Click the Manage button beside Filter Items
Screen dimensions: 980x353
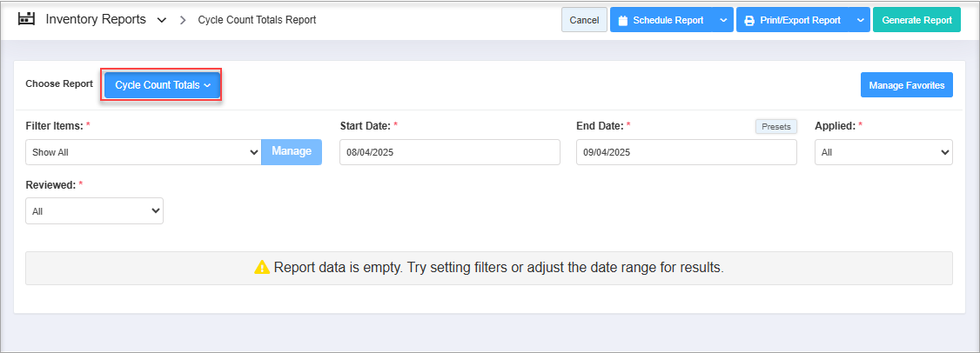[292, 151]
